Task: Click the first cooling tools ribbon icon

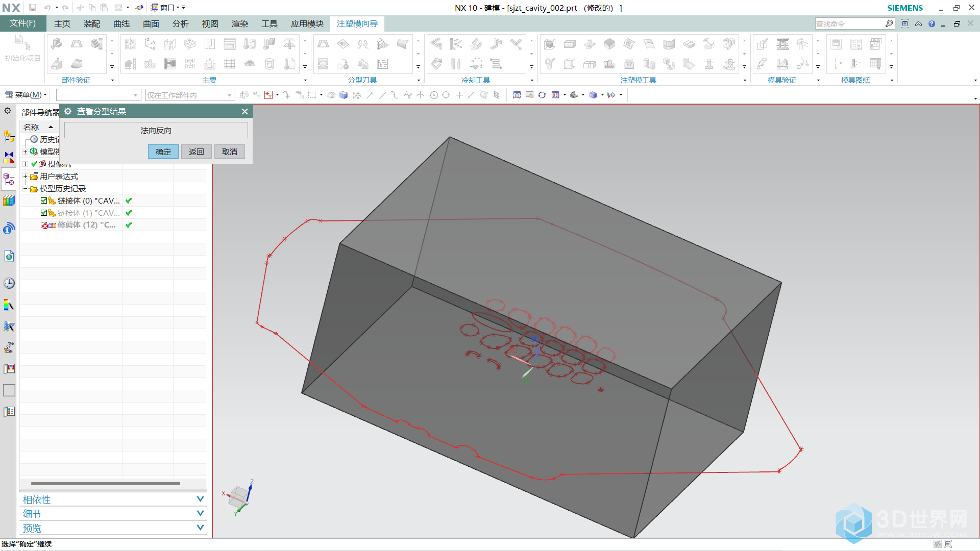Action: (436, 44)
